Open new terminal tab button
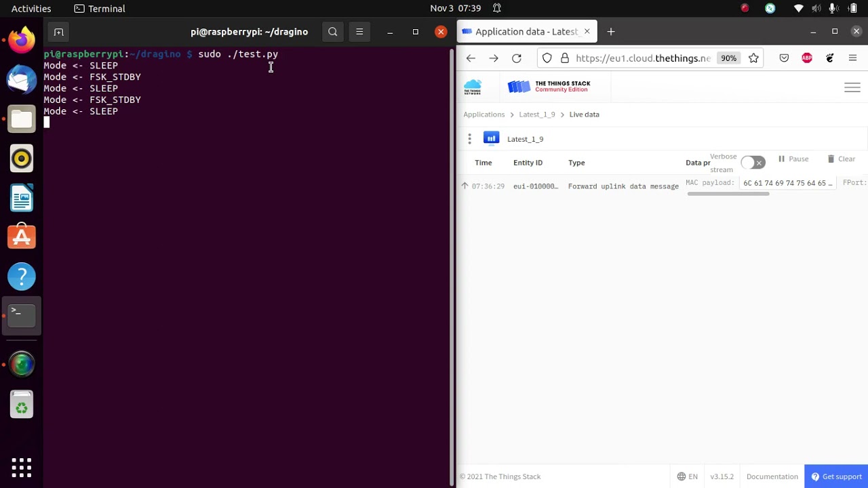The image size is (868, 488). 59,32
